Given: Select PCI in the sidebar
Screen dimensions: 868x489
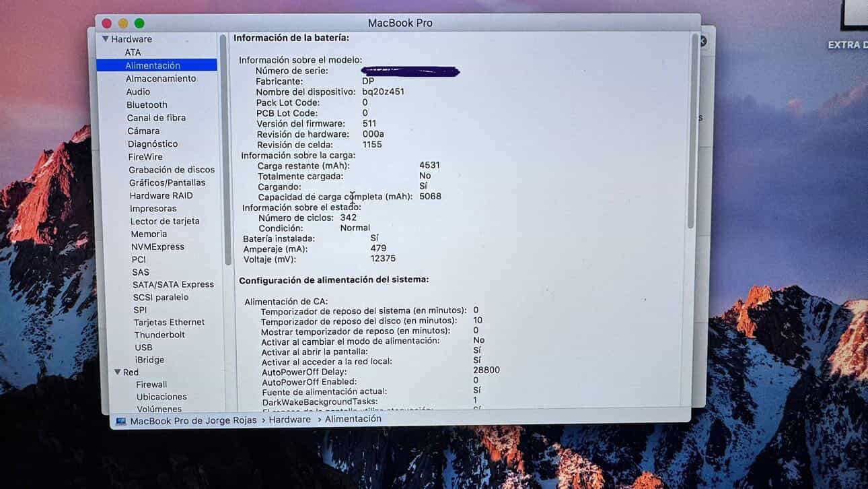Looking at the screenshot, I should pyautogui.click(x=139, y=259).
